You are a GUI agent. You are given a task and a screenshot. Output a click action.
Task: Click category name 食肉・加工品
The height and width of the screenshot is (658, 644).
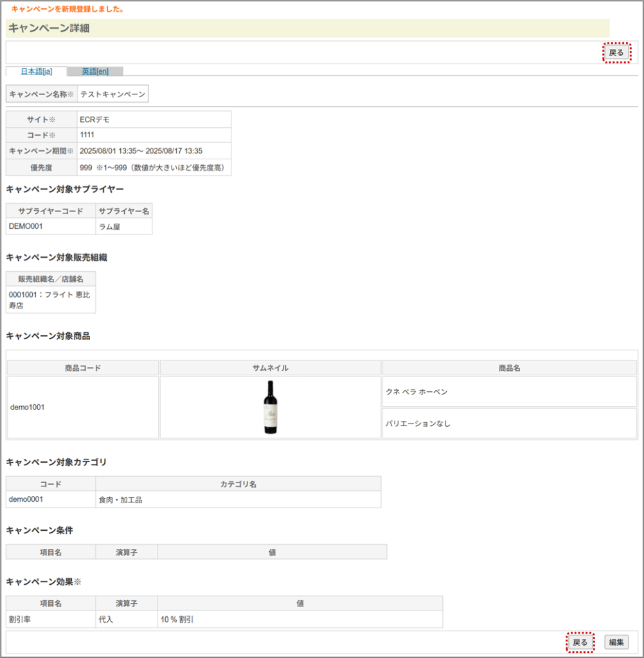pyautogui.click(x=120, y=499)
